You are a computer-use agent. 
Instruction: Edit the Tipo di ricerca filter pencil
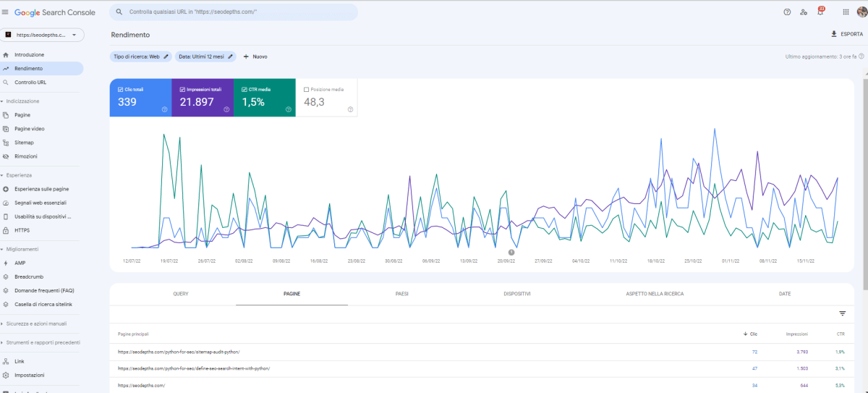pos(166,56)
